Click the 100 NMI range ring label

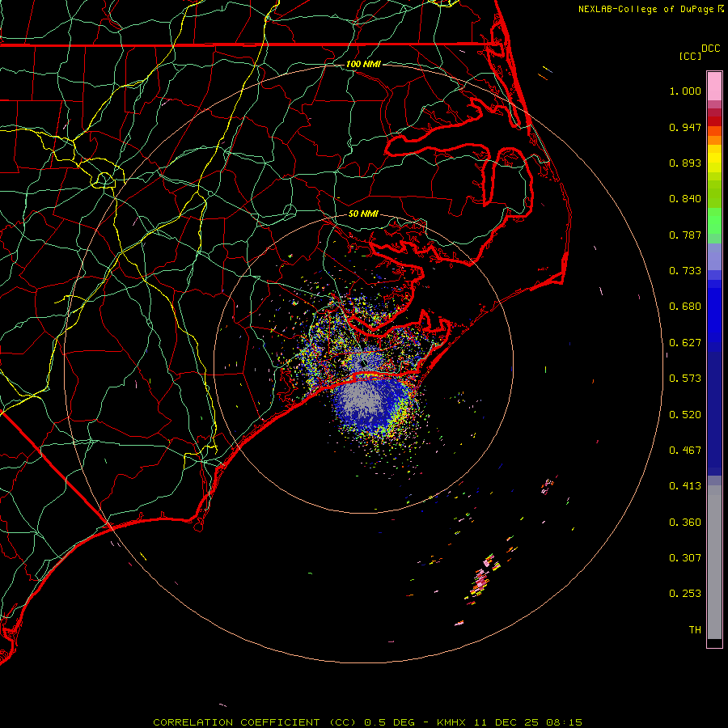click(x=363, y=64)
